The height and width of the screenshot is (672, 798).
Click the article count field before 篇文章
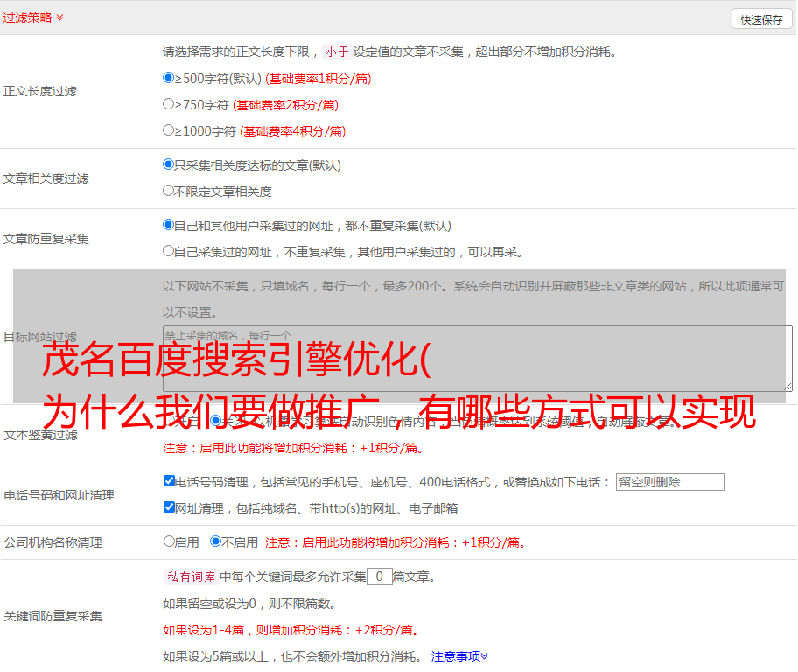tap(379, 577)
